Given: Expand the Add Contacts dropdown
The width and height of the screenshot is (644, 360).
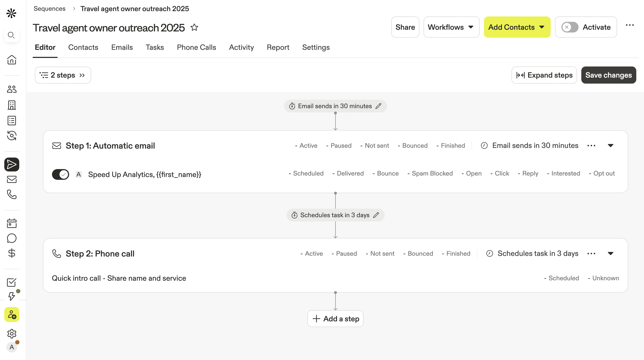Looking at the screenshot, I should 517,27.
